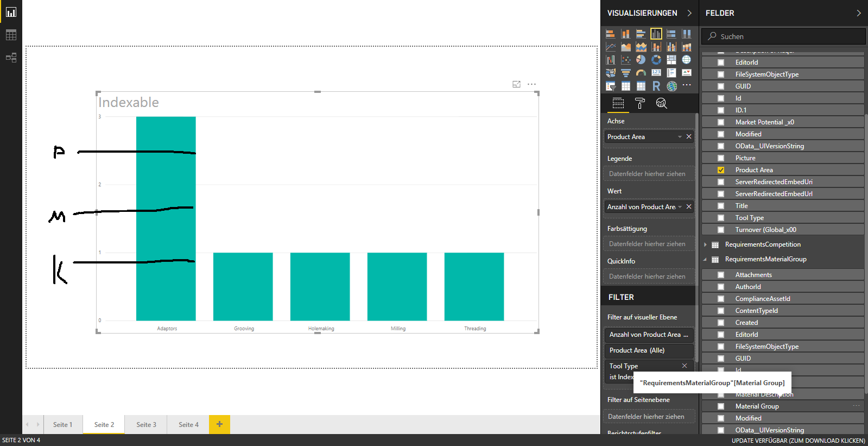Expand the Product Area (Alle) filter card
This screenshot has width=868, height=446.
click(x=649, y=350)
